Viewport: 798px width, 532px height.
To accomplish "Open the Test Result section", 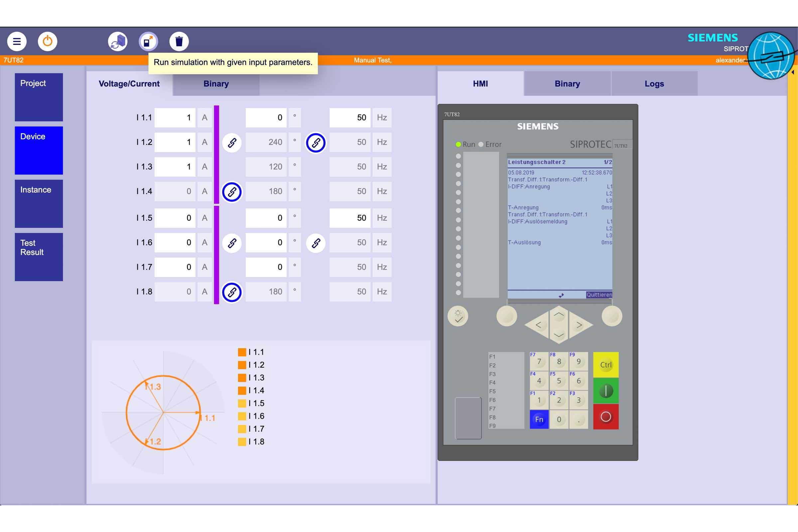I will pos(39,256).
